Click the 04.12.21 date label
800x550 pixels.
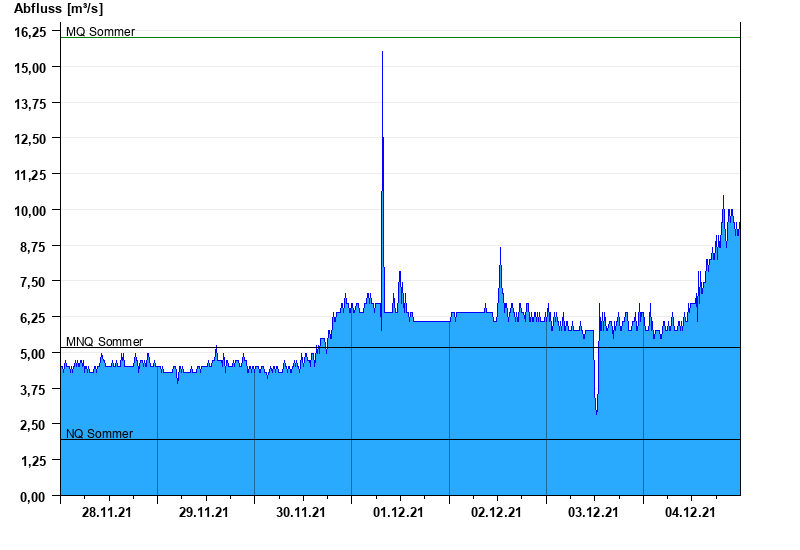690,512
